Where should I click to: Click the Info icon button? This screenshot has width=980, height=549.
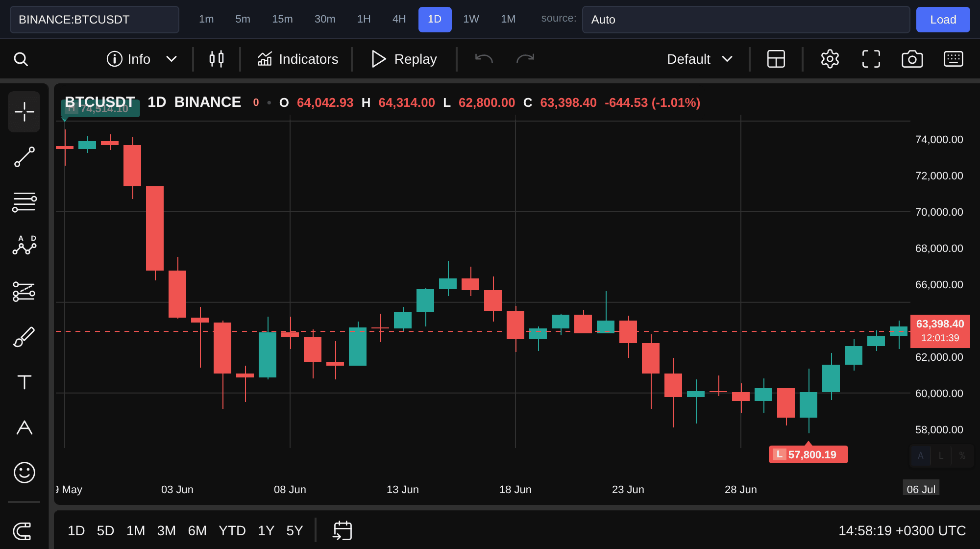128,59
